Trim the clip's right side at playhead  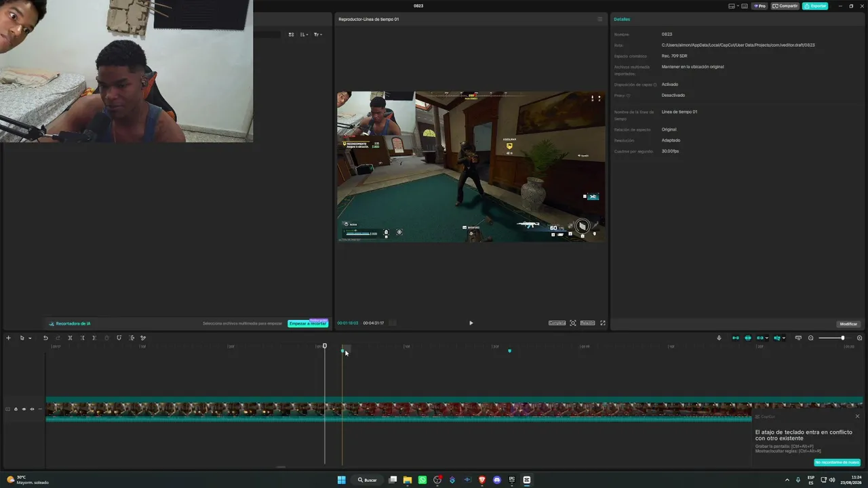[x=94, y=338]
